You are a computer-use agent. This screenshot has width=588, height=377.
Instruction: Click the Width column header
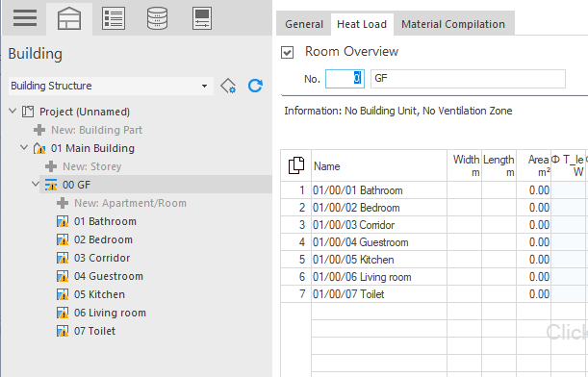(x=464, y=165)
